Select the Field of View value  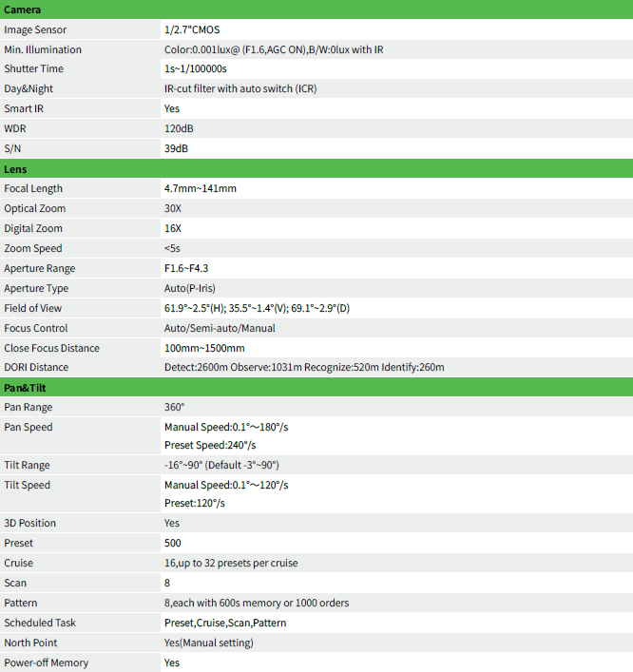[x=257, y=308]
